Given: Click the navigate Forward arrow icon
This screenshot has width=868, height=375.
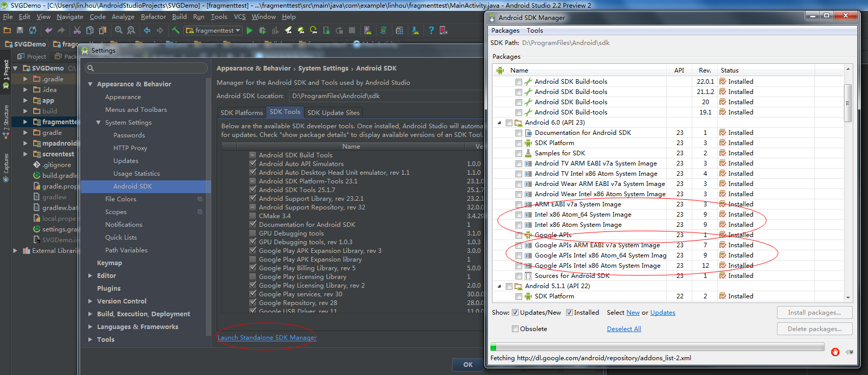Looking at the screenshot, I should (x=160, y=30).
